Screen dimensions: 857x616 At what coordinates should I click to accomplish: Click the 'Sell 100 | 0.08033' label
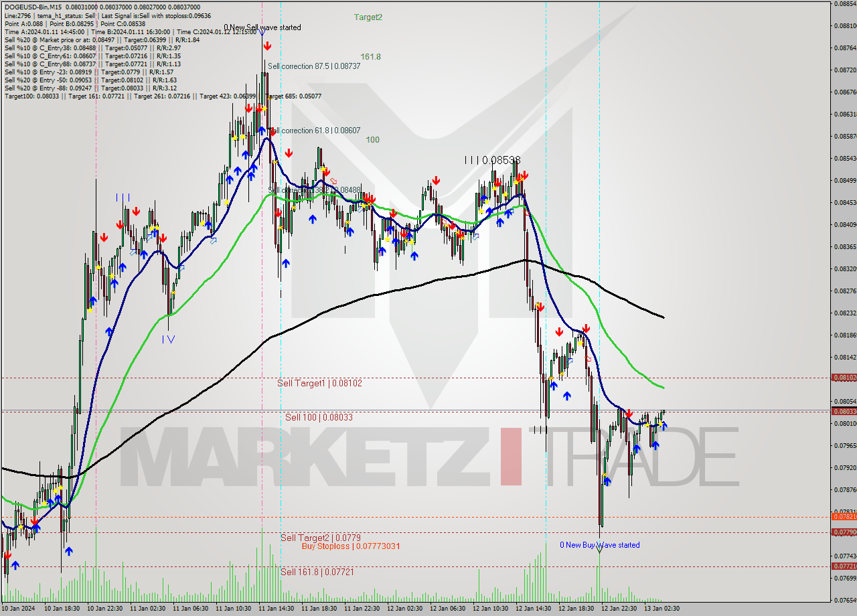pyautogui.click(x=319, y=417)
